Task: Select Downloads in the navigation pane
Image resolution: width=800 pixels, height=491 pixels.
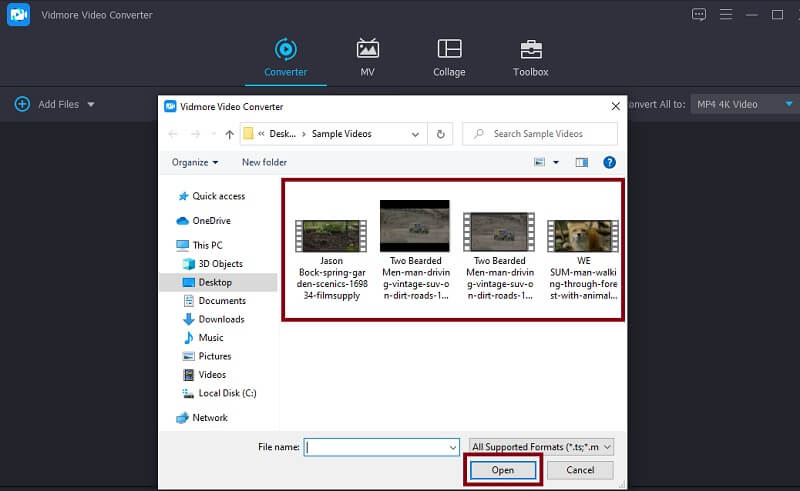Action: coord(221,319)
